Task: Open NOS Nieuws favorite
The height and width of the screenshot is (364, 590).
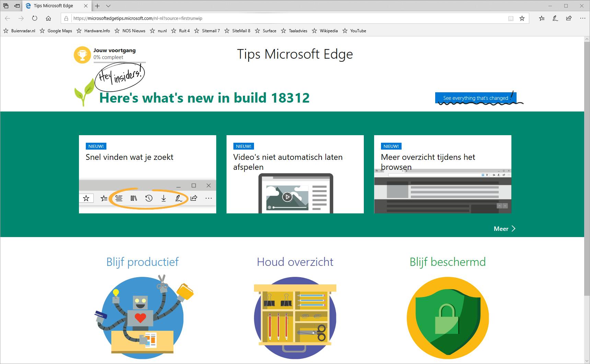Action: pyautogui.click(x=130, y=31)
